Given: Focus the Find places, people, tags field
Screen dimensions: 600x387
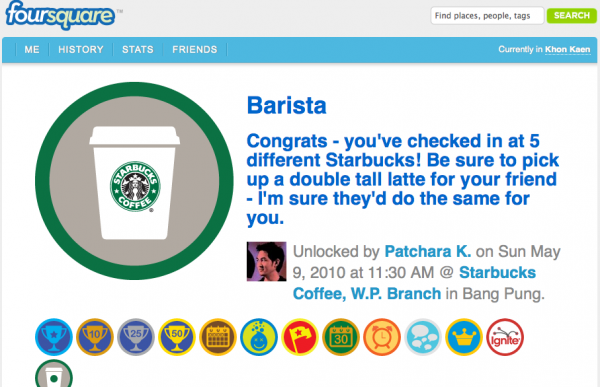Looking at the screenshot, I should (x=487, y=16).
